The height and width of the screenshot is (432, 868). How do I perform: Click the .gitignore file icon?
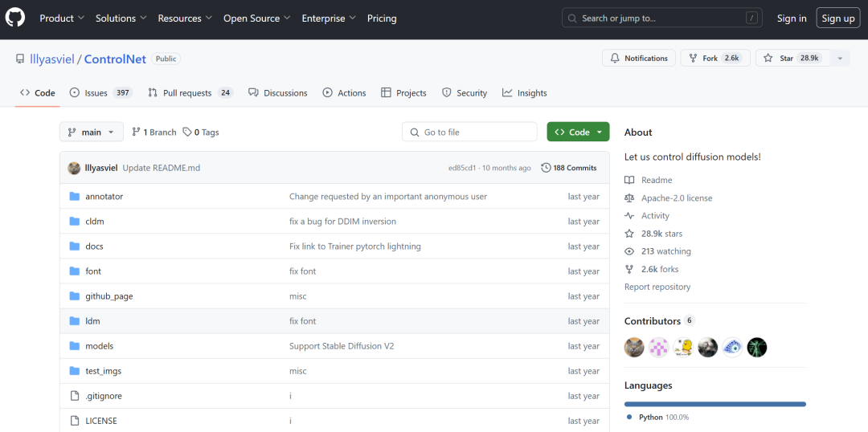click(75, 396)
